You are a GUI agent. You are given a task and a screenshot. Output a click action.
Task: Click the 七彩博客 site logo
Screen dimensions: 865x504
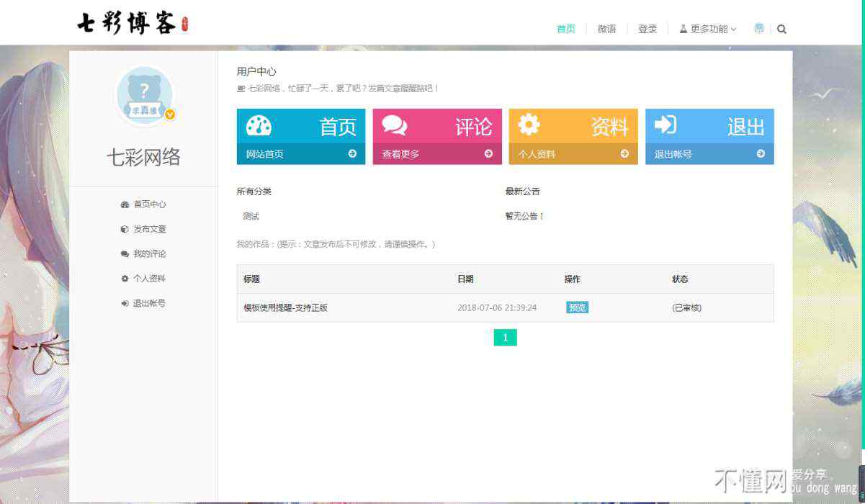(133, 23)
